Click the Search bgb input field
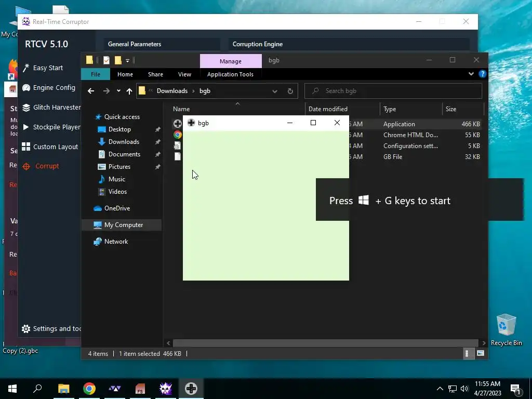 [393, 91]
